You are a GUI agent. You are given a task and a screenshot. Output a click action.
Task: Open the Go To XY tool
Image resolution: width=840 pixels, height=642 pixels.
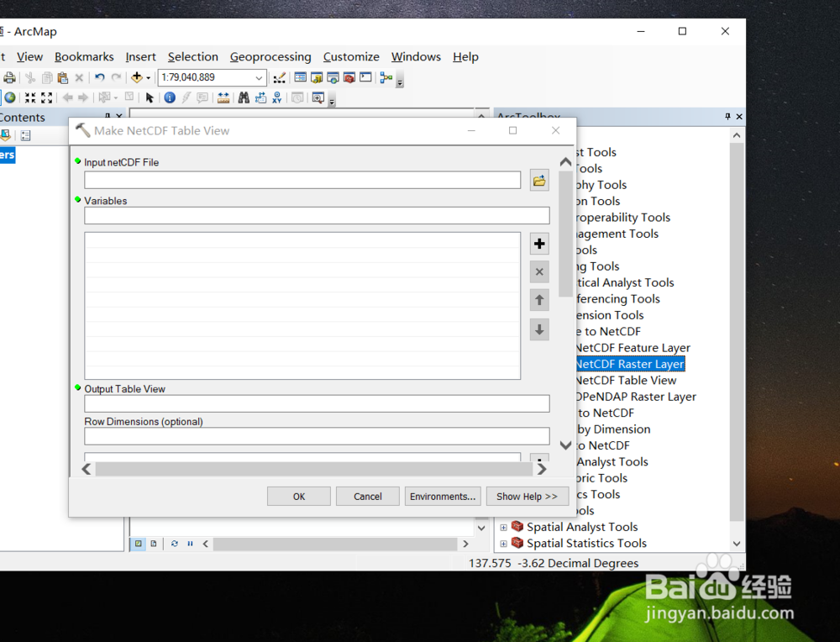click(277, 97)
